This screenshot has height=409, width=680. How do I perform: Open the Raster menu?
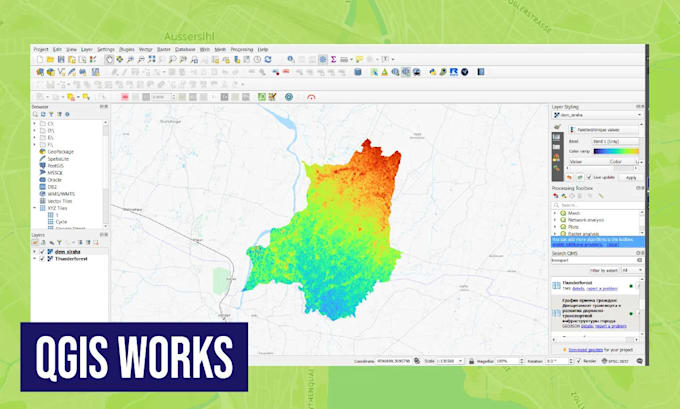click(163, 49)
